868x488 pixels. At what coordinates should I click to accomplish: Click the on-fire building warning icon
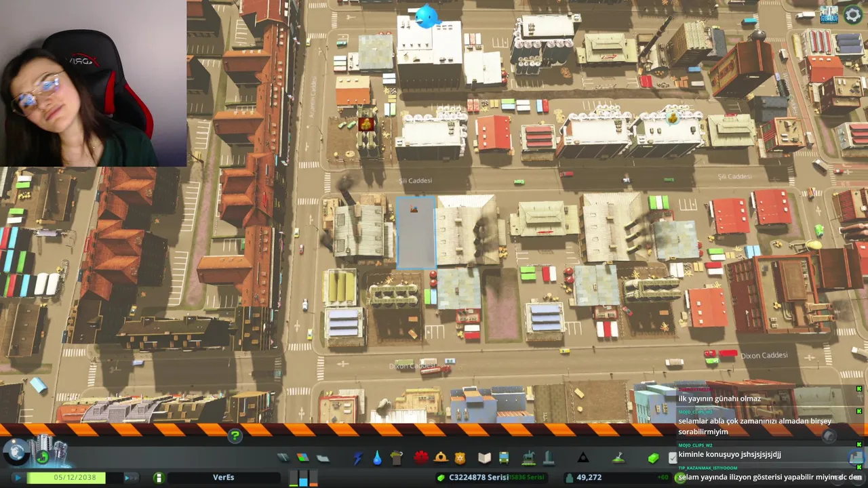[x=367, y=124]
